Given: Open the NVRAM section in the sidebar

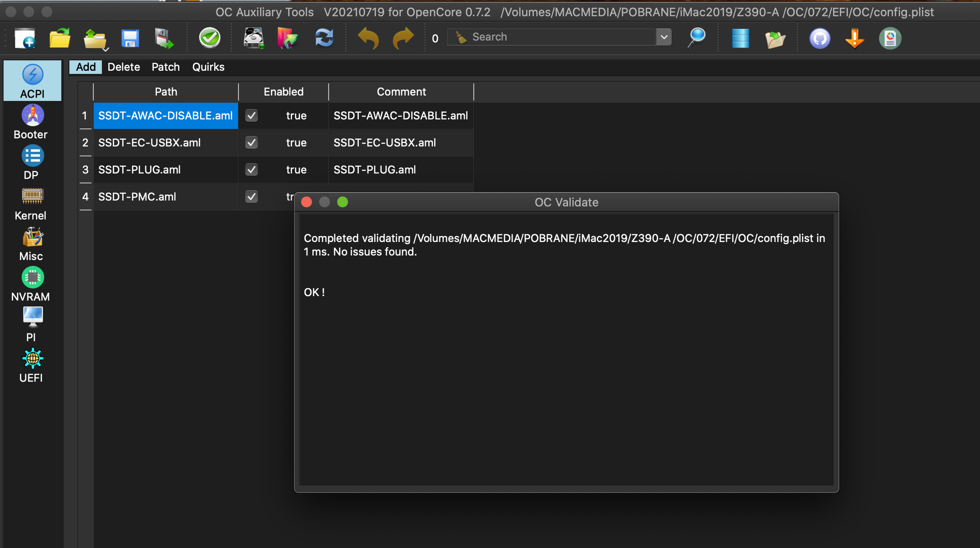Looking at the screenshot, I should (x=32, y=284).
